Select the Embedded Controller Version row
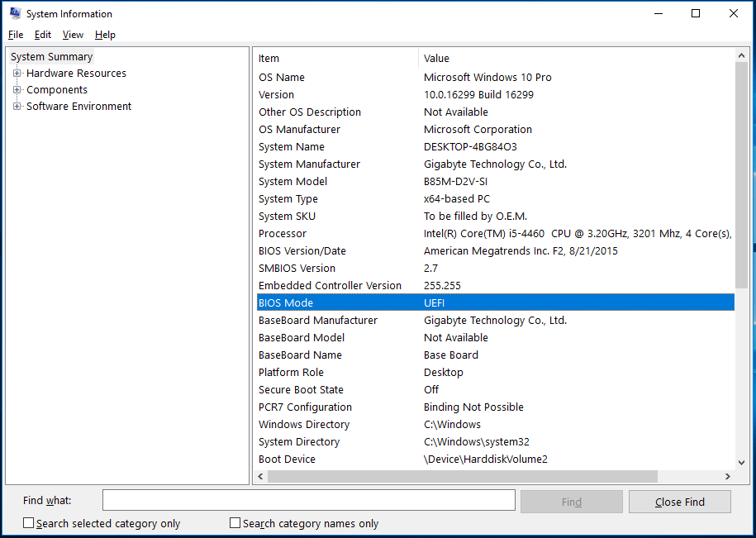This screenshot has width=756, height=538. [495, 285]
